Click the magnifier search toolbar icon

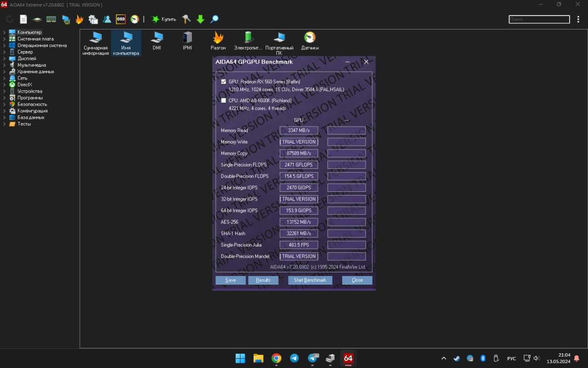click(214, 19)
